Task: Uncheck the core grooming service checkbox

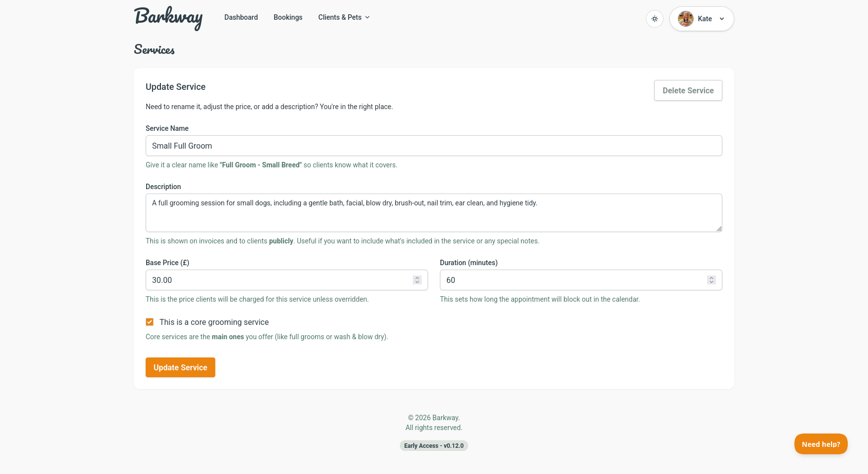Action: [x=150, y=322]
